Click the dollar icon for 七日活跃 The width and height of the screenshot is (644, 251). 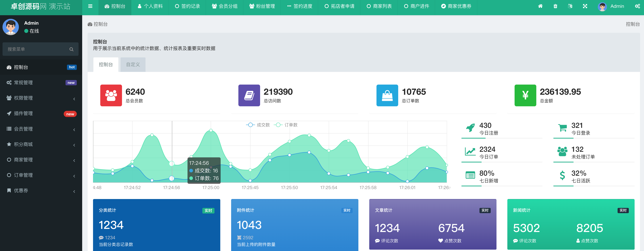[562, 175]
